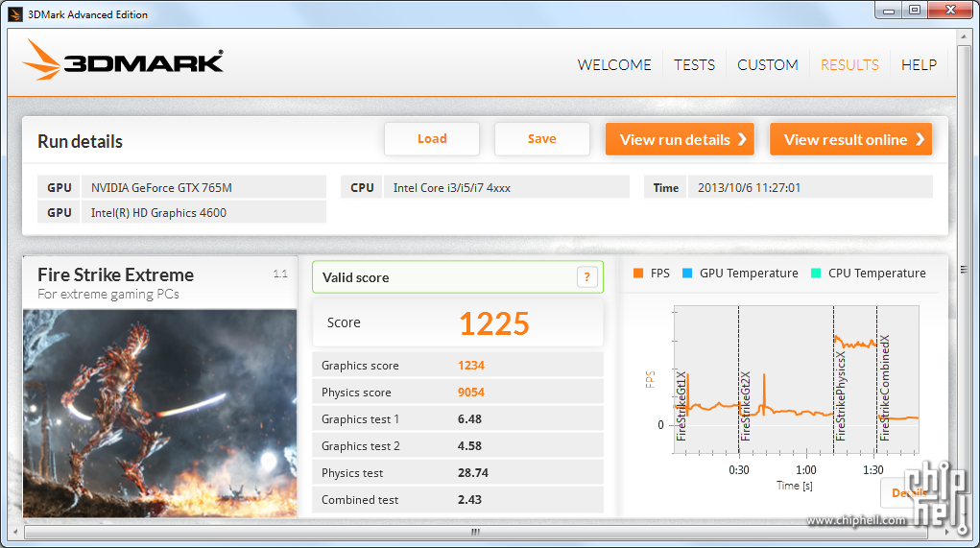The width and height of the screenshot is (980, 548).
Task: Click the Fire Strike Extreme heading
Action: [x=115, y=274]
